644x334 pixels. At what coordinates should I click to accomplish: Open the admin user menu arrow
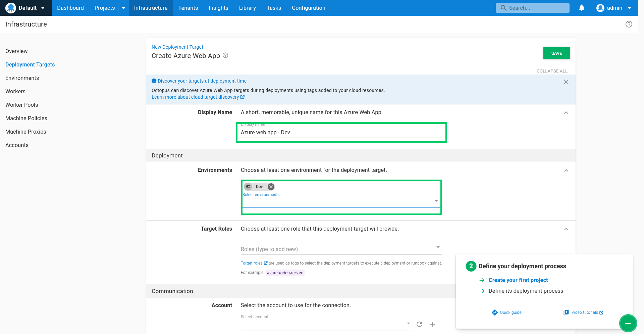click(629, 8)
